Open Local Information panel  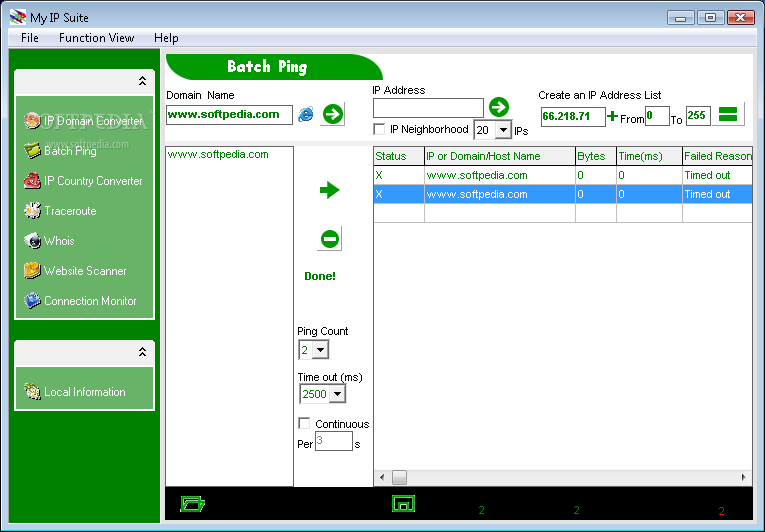[x=75, y=391]
